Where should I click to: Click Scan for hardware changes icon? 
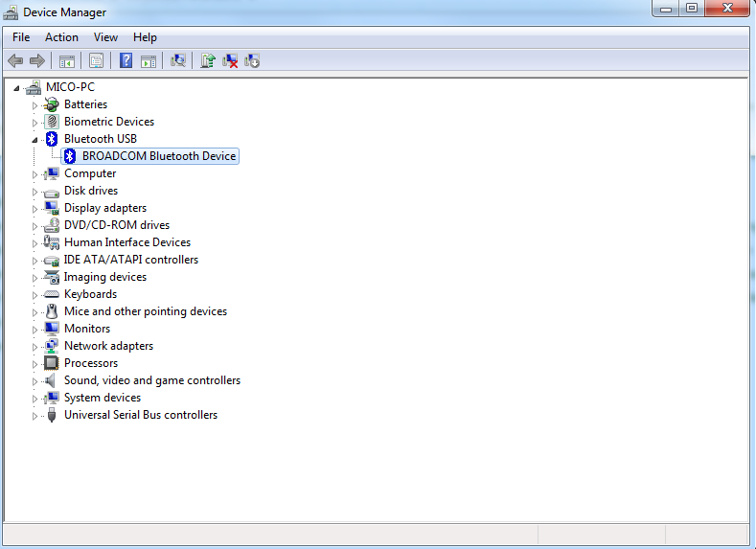pyautogui.click(x=177, y=61)
